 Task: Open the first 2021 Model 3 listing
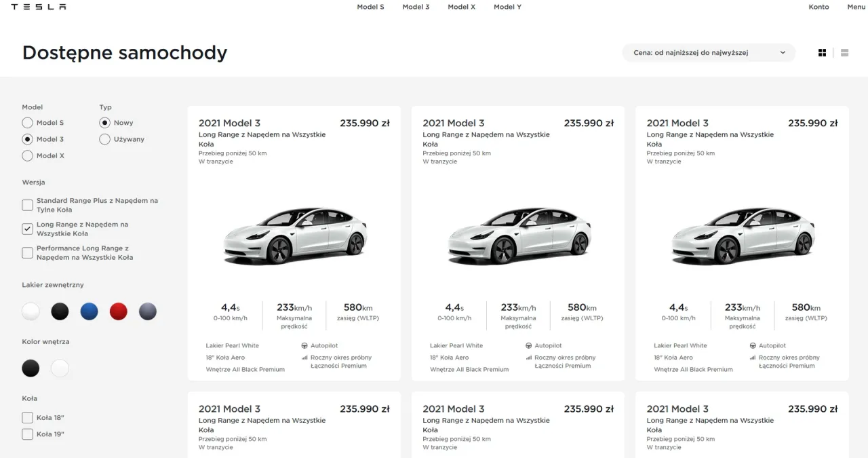pyautogui.click(x=229, y=123)
